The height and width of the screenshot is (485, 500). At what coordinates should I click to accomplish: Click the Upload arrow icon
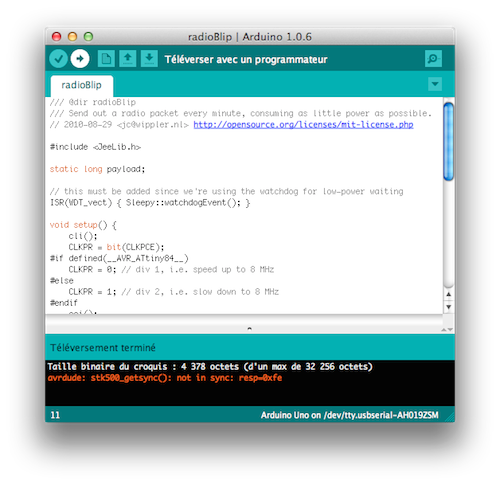[x=80, y=59]
